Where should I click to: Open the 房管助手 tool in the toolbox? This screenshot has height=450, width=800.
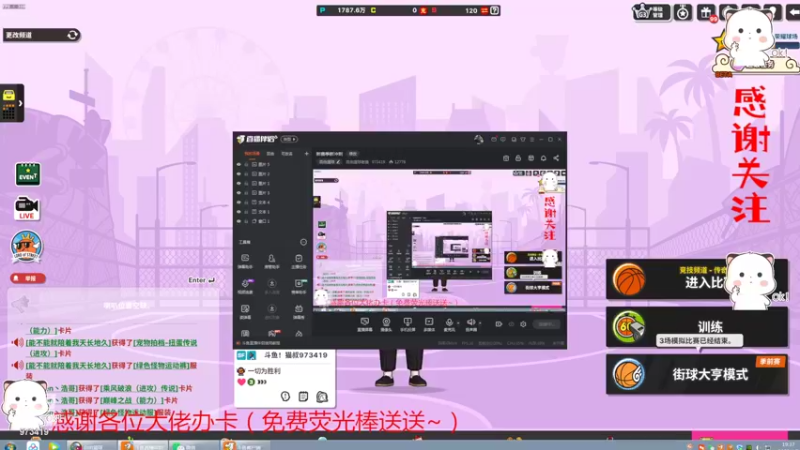(x=271, y=261)
